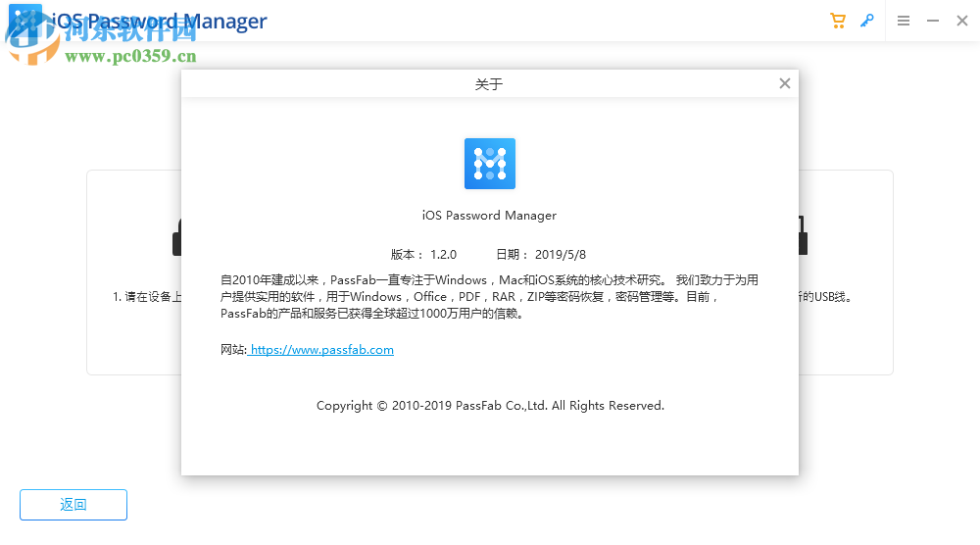Click the PassFab description paragraph
980x545 pixels.
489,297
